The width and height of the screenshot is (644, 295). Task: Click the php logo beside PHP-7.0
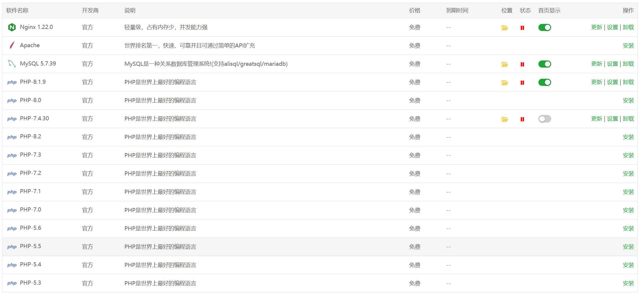(12, 210)
